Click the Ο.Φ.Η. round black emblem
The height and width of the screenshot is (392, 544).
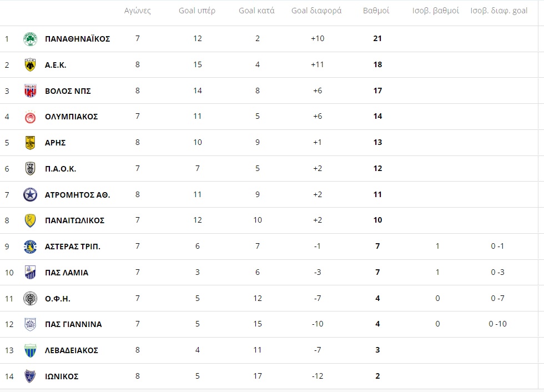30,298
